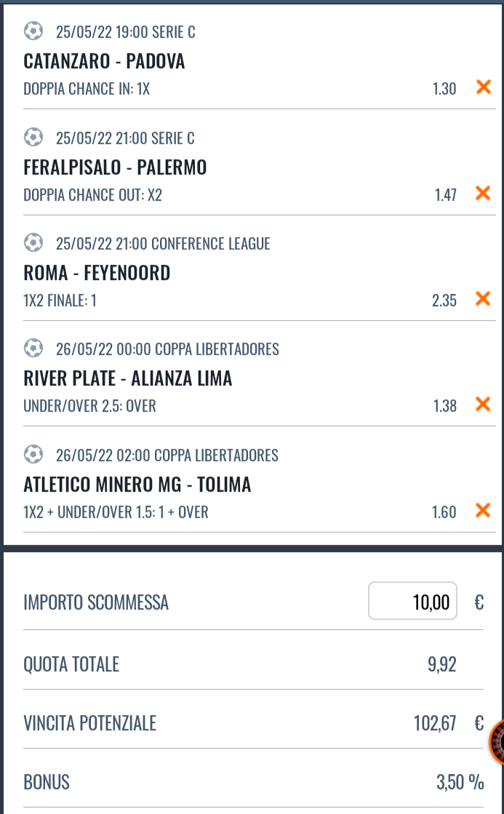Select the FERALPISALO - PALERMO event title
Viewport: 504px width, 814px height.
click(x=115, y=167)
